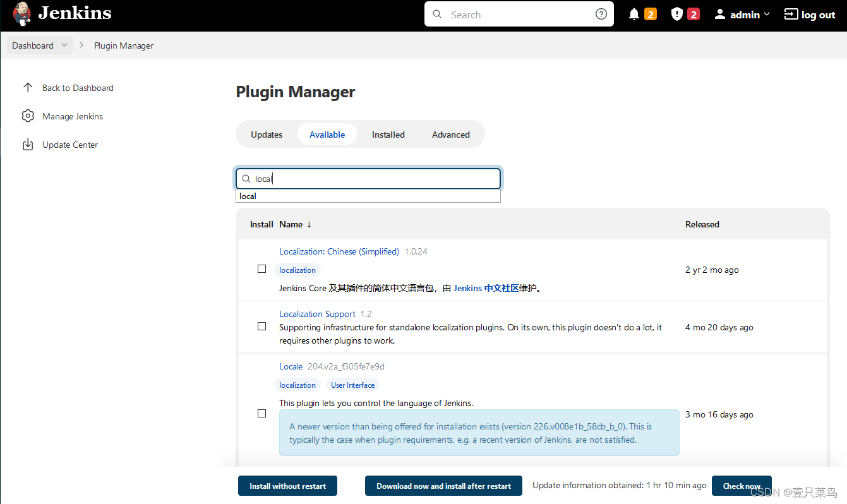847x504 pixels.
Task: Switch to the Updates tab
Action: click(267, 135)
